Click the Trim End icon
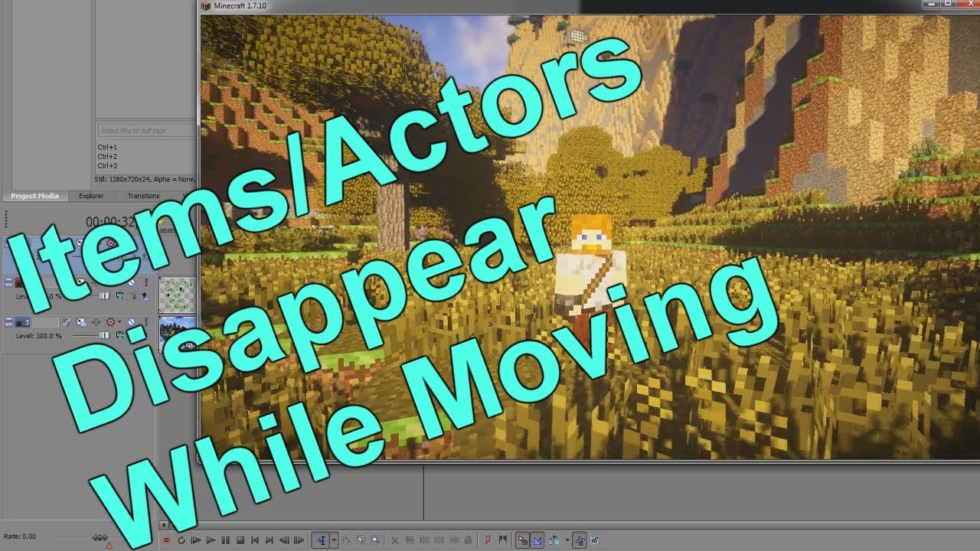The width and height of the screenshot is (980, 551). 439,540
